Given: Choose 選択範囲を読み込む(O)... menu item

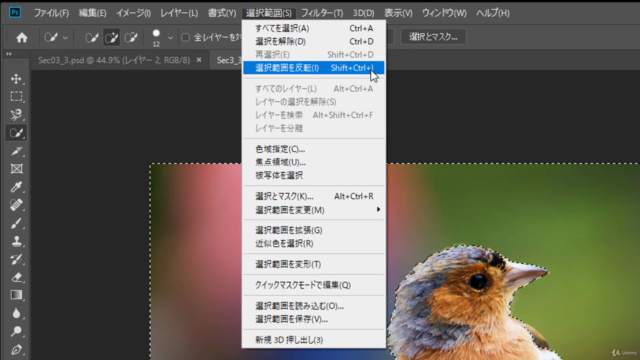Looking at the screenshot, I should tap(313, 306).
